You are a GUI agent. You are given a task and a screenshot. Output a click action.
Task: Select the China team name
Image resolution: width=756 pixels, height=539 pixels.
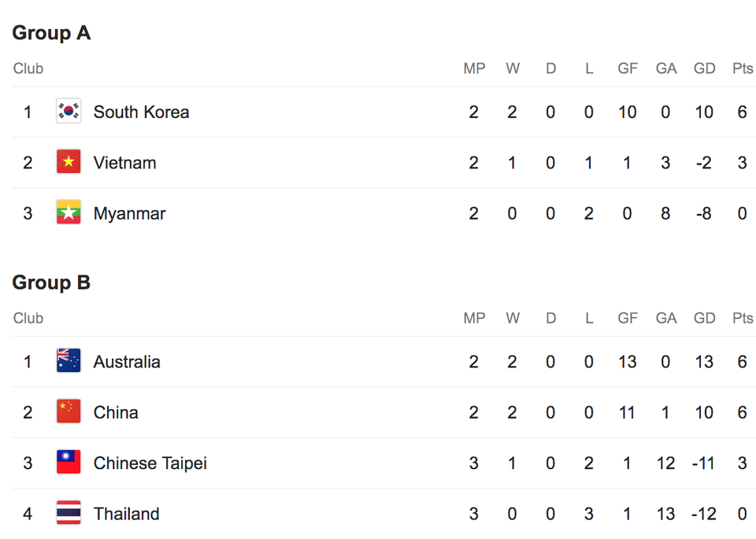coord(116,412)
